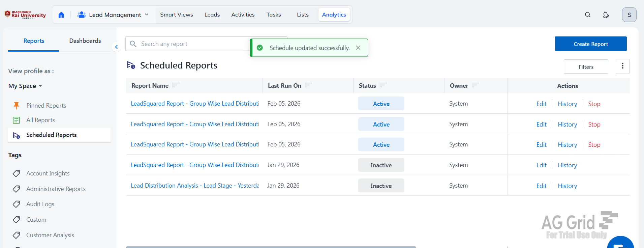Click the Status column sort icon

click(383, 85)
